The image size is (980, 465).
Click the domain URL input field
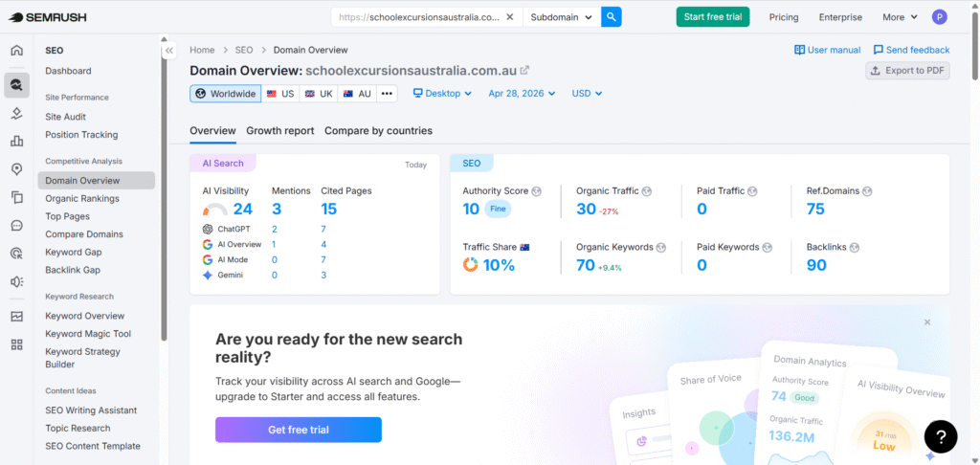point(419,17)
